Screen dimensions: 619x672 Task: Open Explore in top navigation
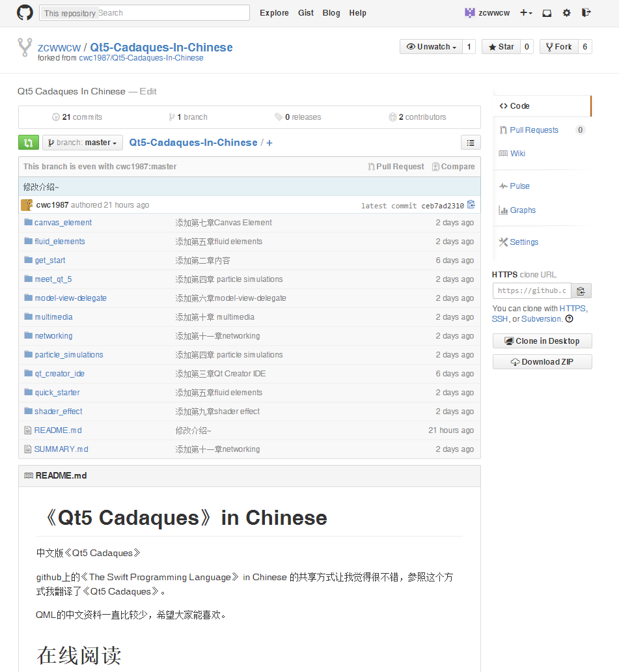tap(274, 13)
